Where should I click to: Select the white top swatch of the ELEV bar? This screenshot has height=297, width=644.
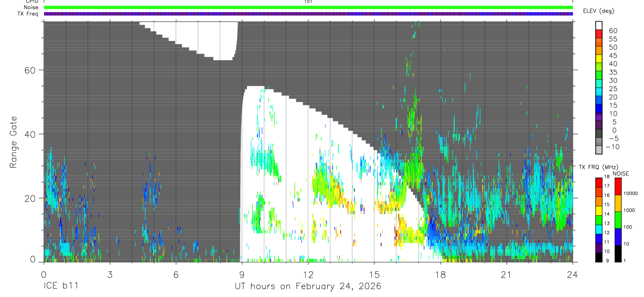click(x=599, y=26)
